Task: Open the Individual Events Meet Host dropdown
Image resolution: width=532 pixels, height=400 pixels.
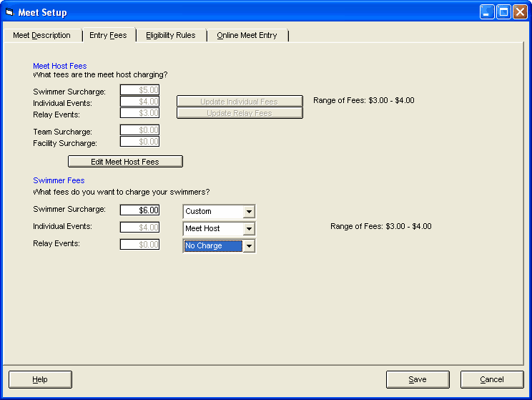Action: [x=249, y=229]
